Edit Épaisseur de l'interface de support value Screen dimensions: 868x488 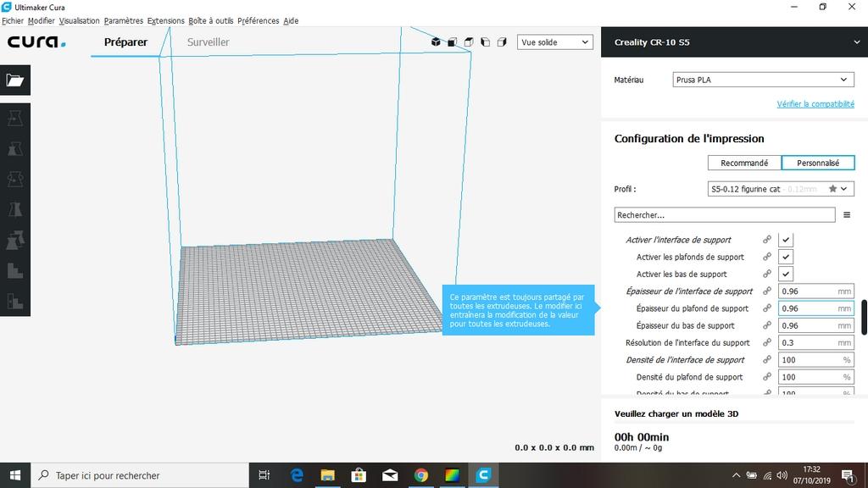(816, 291)
